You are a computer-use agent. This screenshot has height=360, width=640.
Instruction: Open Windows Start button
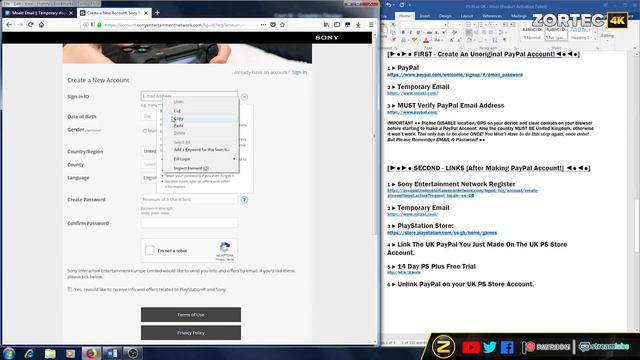pyautogui.click(x=9, y=353)
